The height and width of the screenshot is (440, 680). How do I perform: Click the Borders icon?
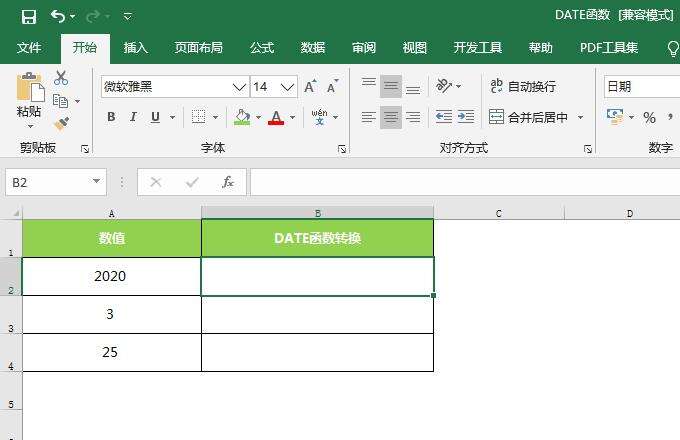pos(199,117)
